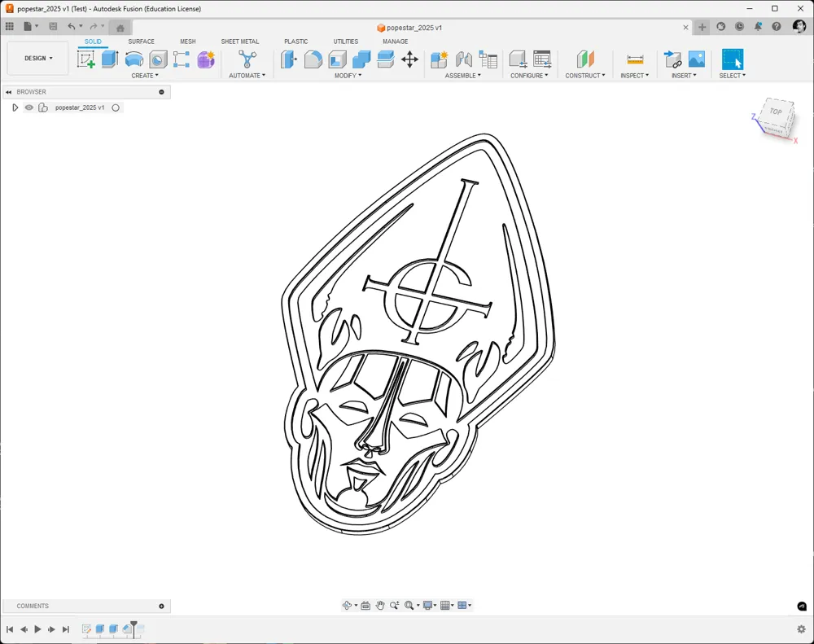The width and height of the screenshot is (814, 644).
Task: Click the activate radio button for popestar_2025 v1
Action: pyautogui.click(x=116, y=107)
